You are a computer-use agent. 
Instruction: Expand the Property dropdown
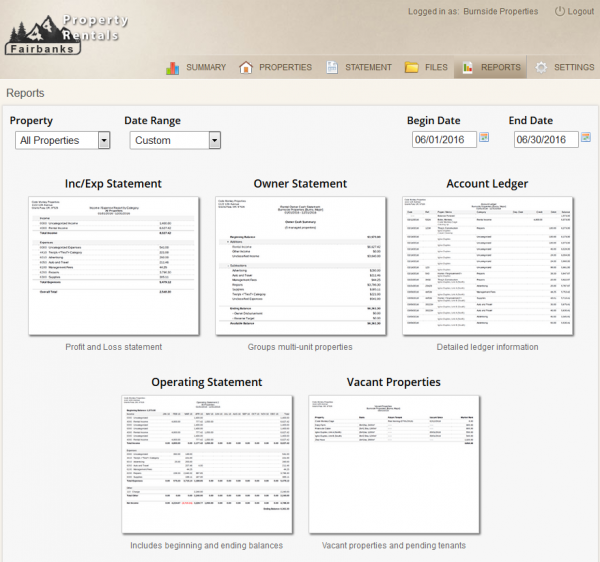104,141
